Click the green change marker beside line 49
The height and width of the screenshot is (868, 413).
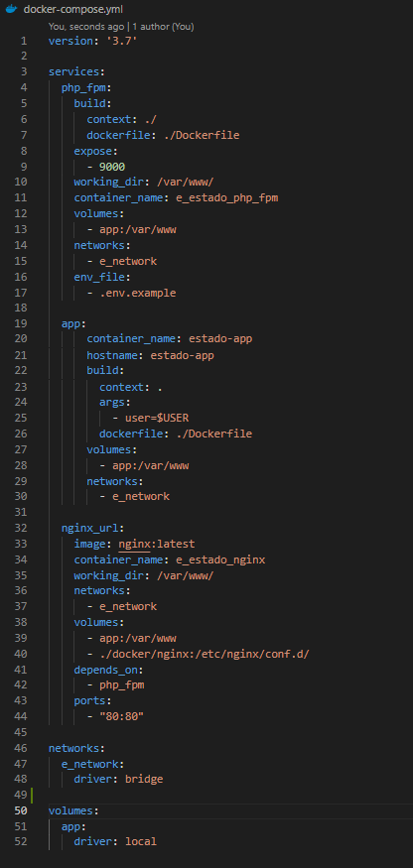click(x=32, y=796)
